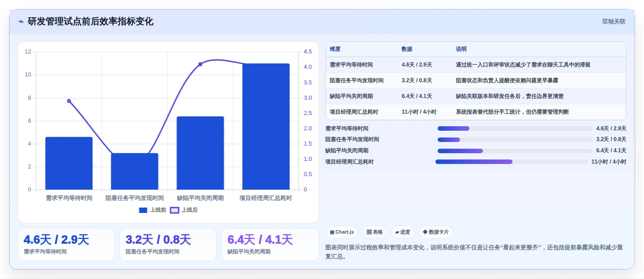The height and width of the screenshot is (279, 644).
Task: Click the line point above 缺陷平均关闭周期
Action: [x=200, y=64]
